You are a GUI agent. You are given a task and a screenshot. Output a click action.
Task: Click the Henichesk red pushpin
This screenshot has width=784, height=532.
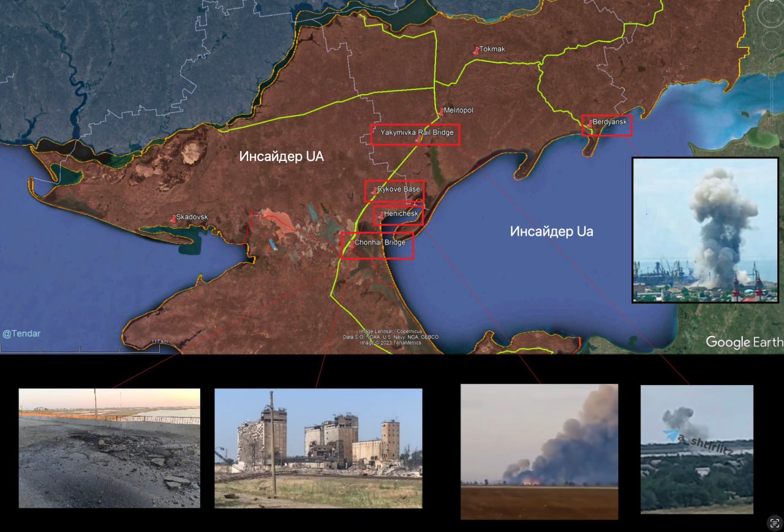381,215
